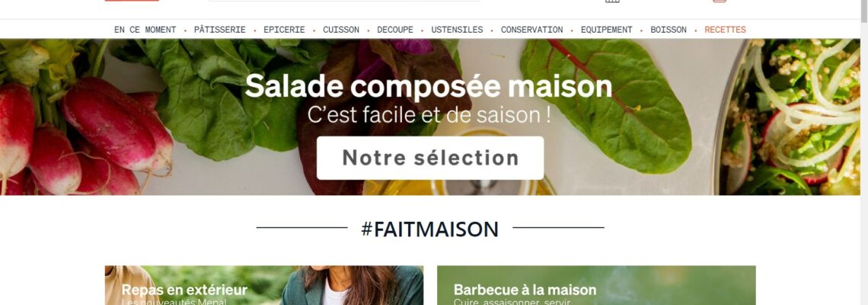Click the #FAITMAISON section heading
This screenshot has height=305, width=868.
[x=430, y=229]
